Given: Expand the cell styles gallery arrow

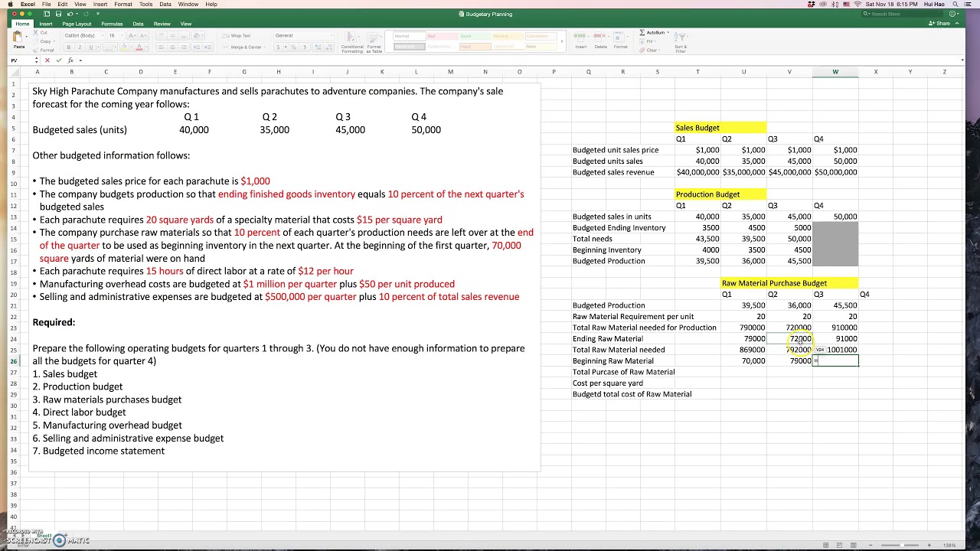Looking at the screenshot, I should (563, 41).
